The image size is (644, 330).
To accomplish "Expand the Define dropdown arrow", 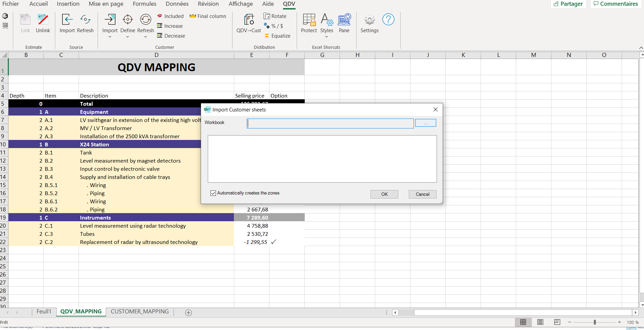I will pyautogui.click(x=128, y=37).
